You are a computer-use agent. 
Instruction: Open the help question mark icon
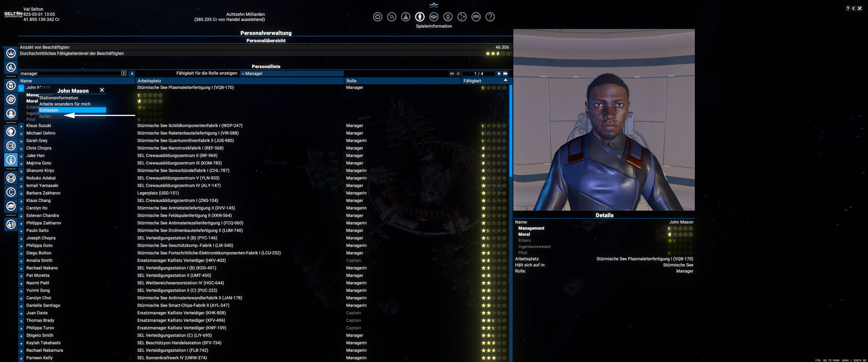point(490,17)
